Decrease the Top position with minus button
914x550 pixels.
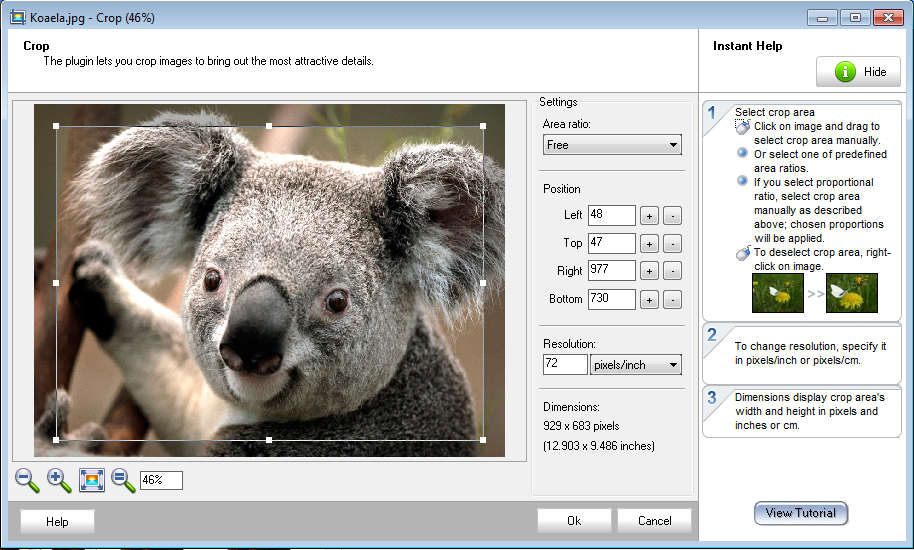(x=672, y=243)
